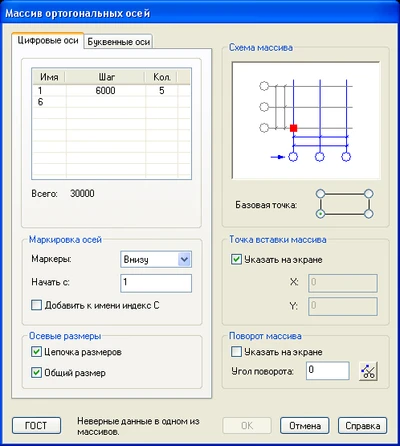Click the blue arrow in array scheme preview
The width and height of the screenshot is (400, 446).
pyautogui.click(x=277, y=157)
